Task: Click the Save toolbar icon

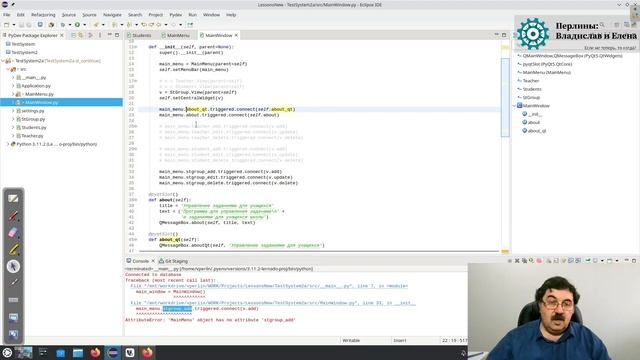Action: pyautogui.click(x=21, y=25)
